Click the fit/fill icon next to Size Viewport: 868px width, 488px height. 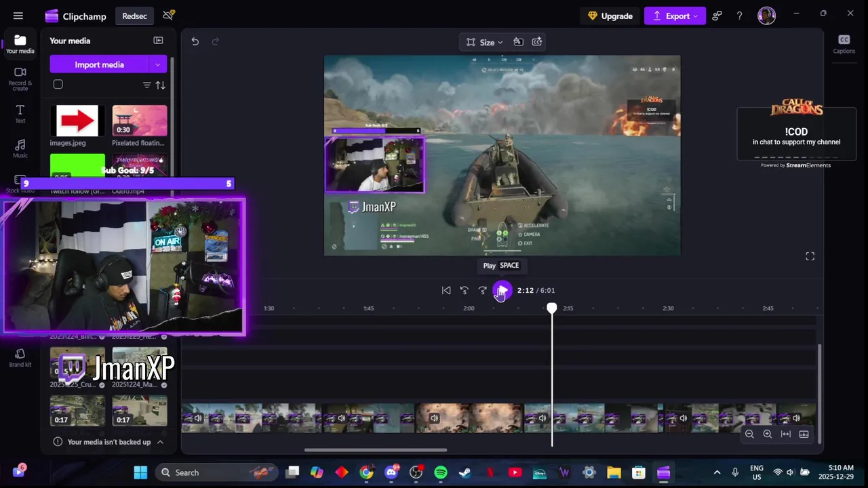(x=518, y=42)
